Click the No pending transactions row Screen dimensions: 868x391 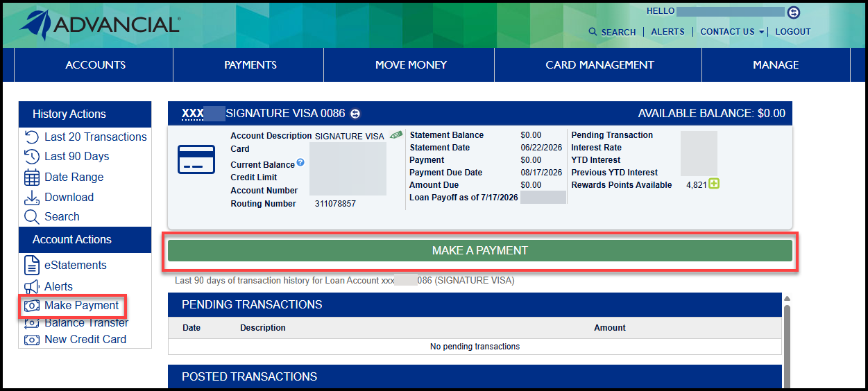475,347
